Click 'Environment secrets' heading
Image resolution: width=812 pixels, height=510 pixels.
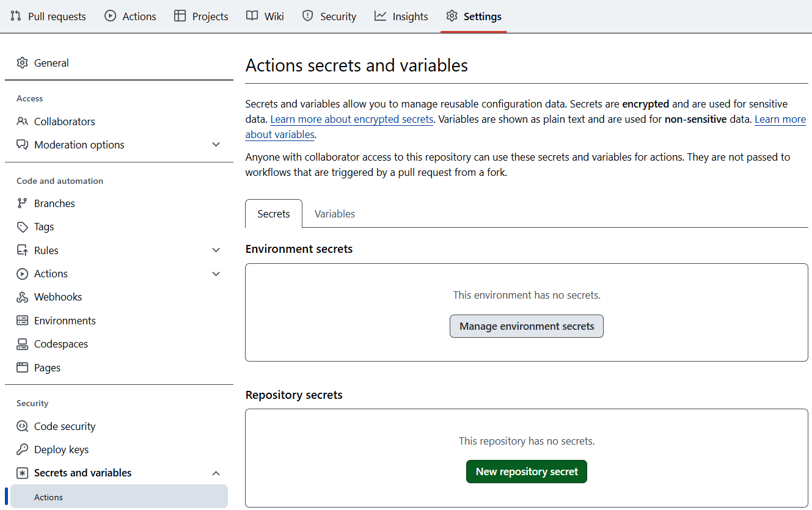(299, 249)
